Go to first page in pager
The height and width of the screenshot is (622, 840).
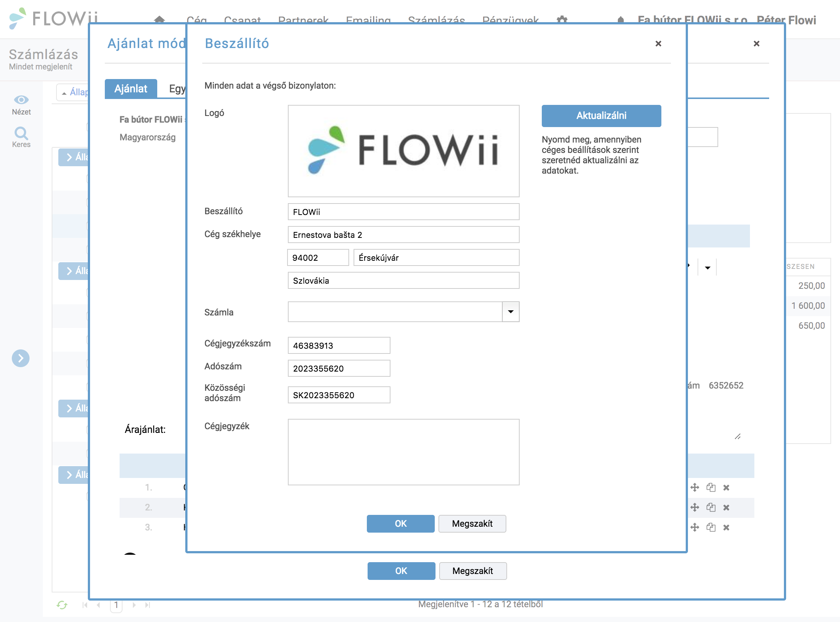(85, 605)
